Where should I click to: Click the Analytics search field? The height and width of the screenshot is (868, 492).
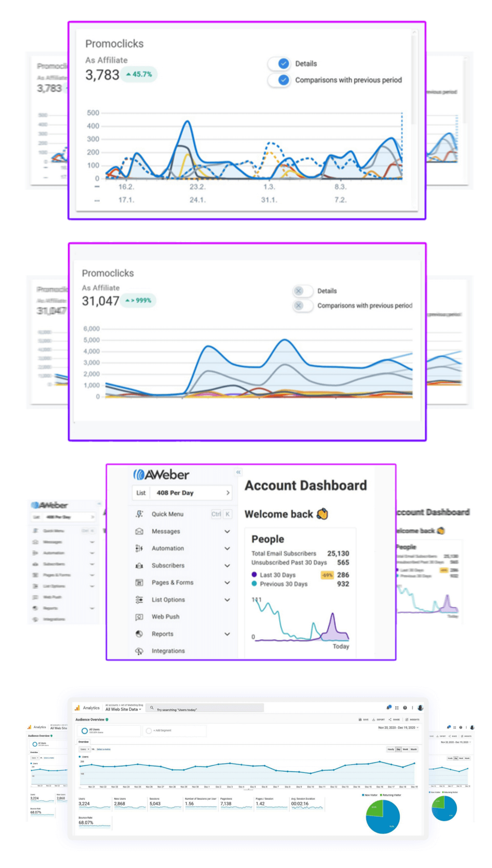tap(205, 709)
